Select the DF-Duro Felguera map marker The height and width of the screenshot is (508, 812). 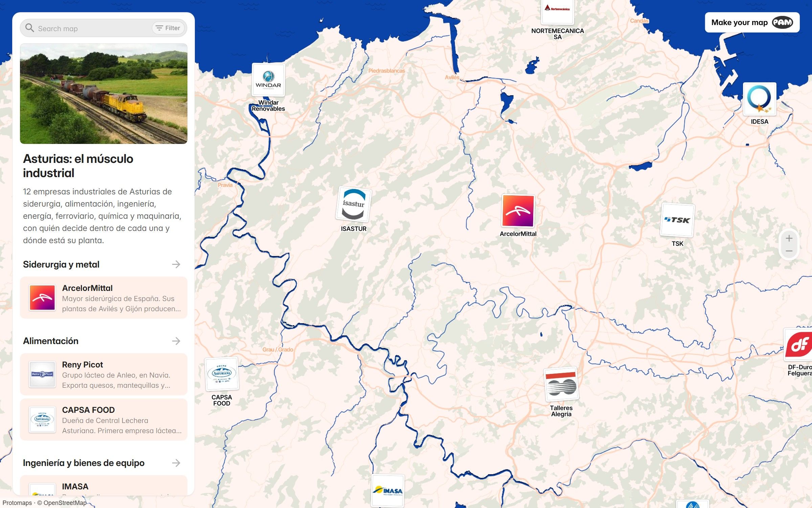798,344
